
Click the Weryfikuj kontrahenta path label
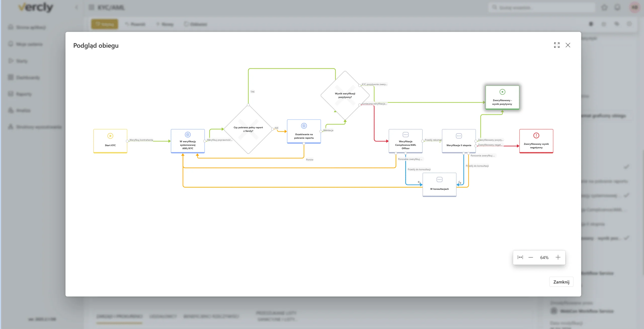tap(141, 140)
